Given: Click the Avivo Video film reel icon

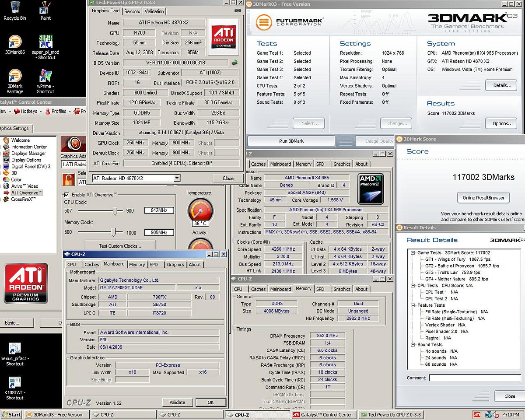Looking at the screenshot, I should [x=6, y=186].
